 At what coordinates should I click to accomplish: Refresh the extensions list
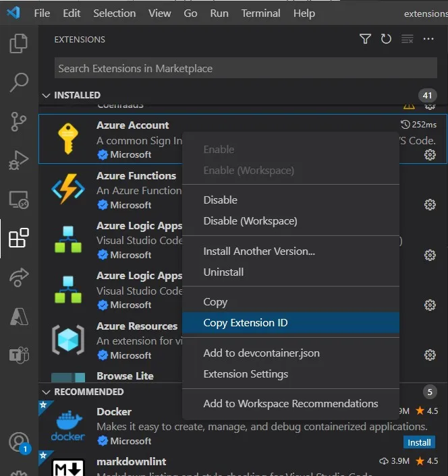click(x=386, y=39)
